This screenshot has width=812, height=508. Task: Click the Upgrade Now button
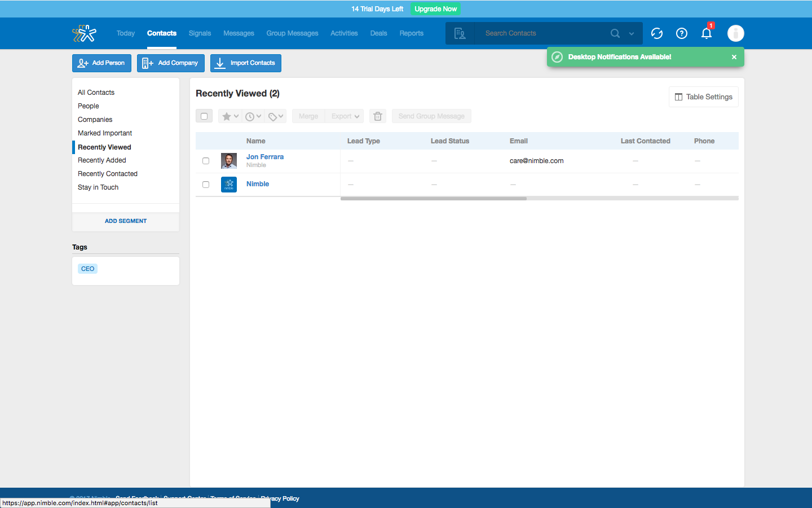(x=435, y=9)
